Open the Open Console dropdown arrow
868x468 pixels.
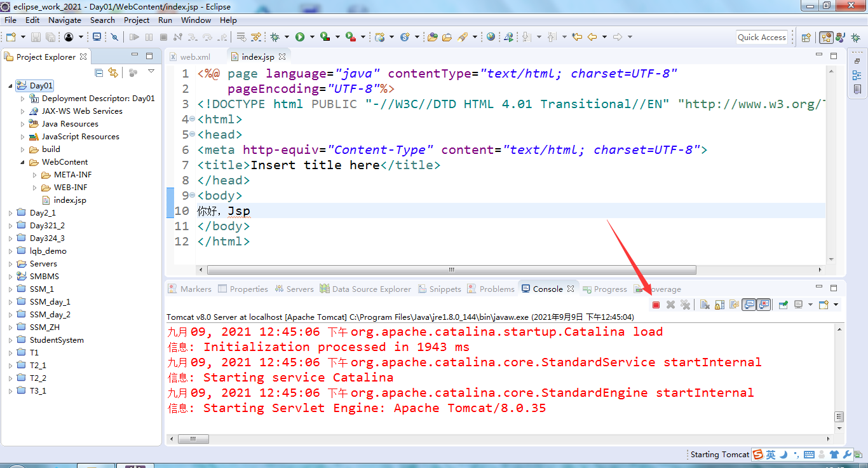836,305
